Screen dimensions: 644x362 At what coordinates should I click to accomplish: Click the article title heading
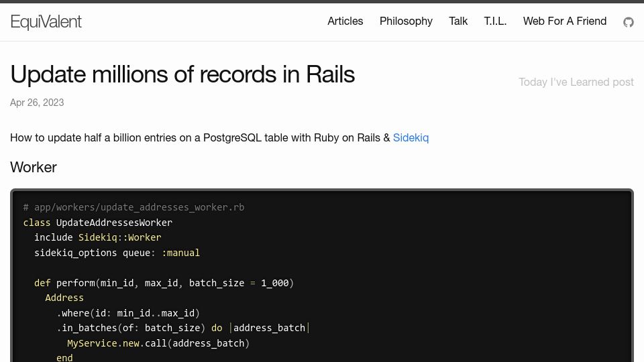[x=182, y=74]
